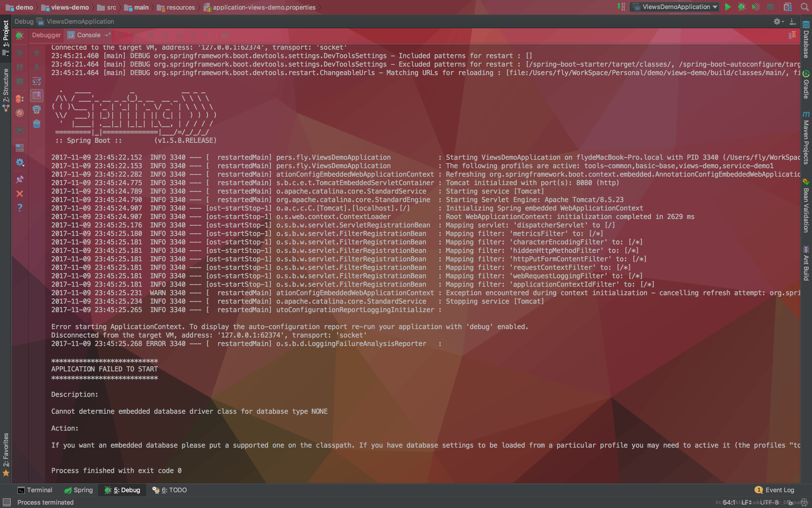Image resolution: width=812 pixels, height=508 pixels.
Task: Clear the console with the trash icon
Action: 37,124
